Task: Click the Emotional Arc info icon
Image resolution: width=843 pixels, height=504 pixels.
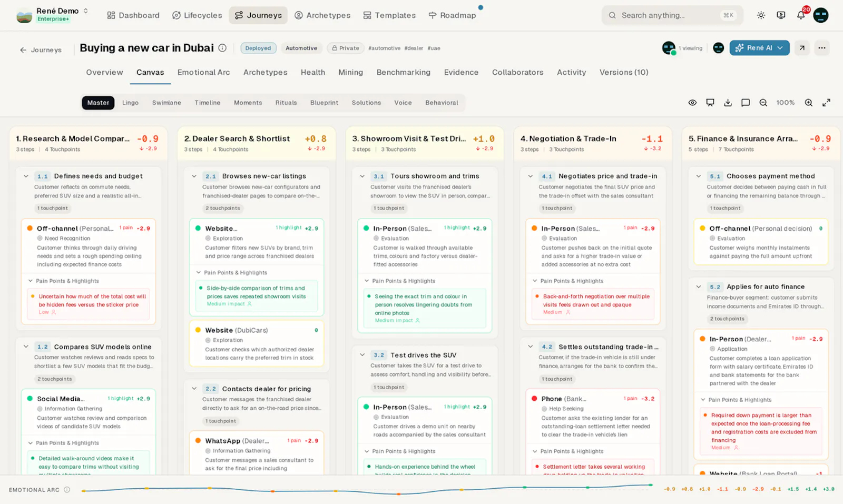Action: (67, 490)
